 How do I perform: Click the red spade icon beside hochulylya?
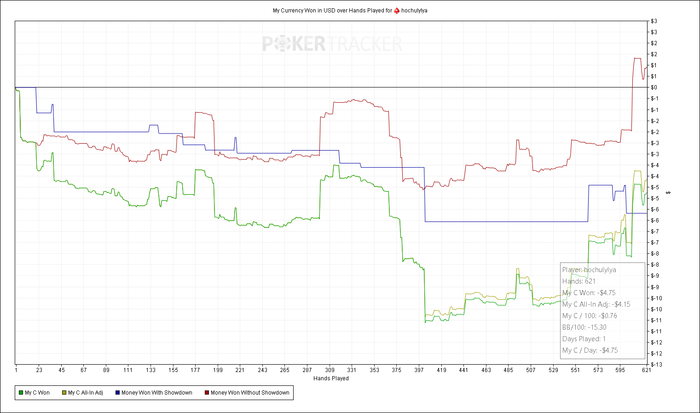[x=397, y=10]
